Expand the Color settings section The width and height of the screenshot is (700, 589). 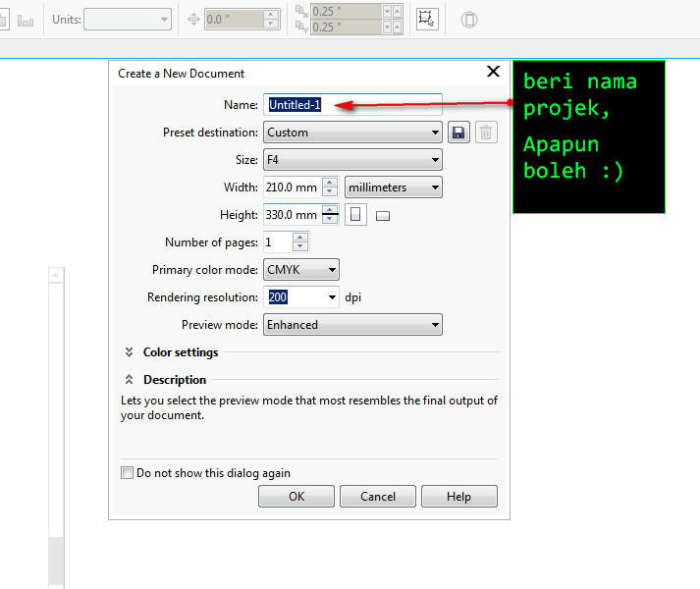coord(129,352)
